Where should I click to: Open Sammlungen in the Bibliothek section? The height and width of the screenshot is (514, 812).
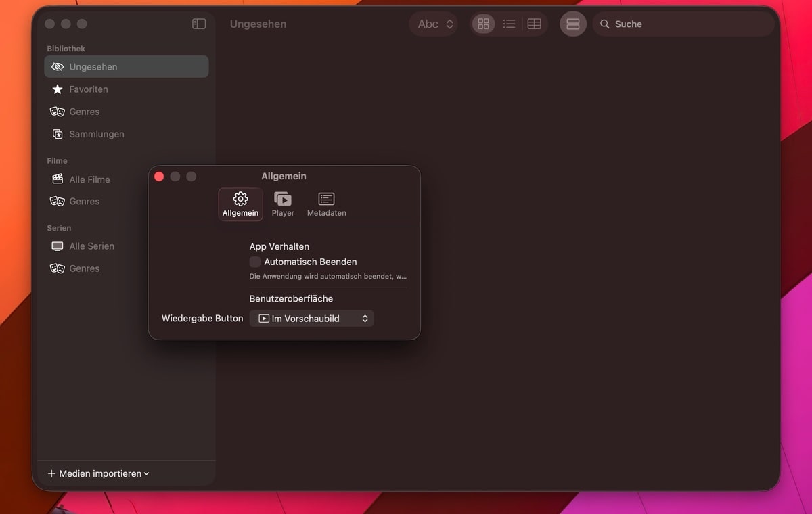(96, 134)
